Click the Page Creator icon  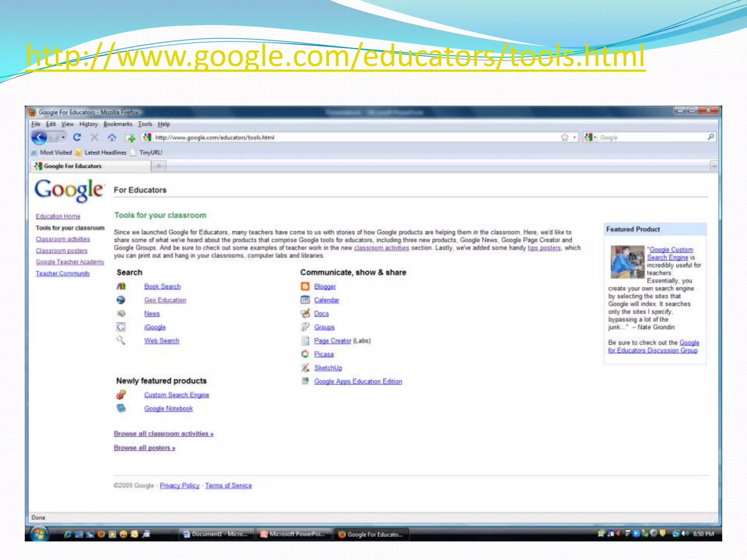point(305,341)
